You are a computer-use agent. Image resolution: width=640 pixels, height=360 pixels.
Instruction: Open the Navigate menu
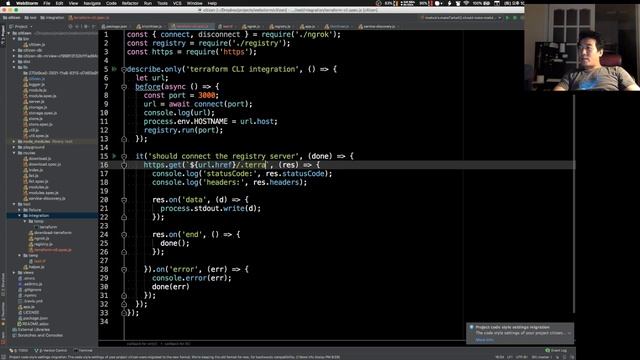92,3
